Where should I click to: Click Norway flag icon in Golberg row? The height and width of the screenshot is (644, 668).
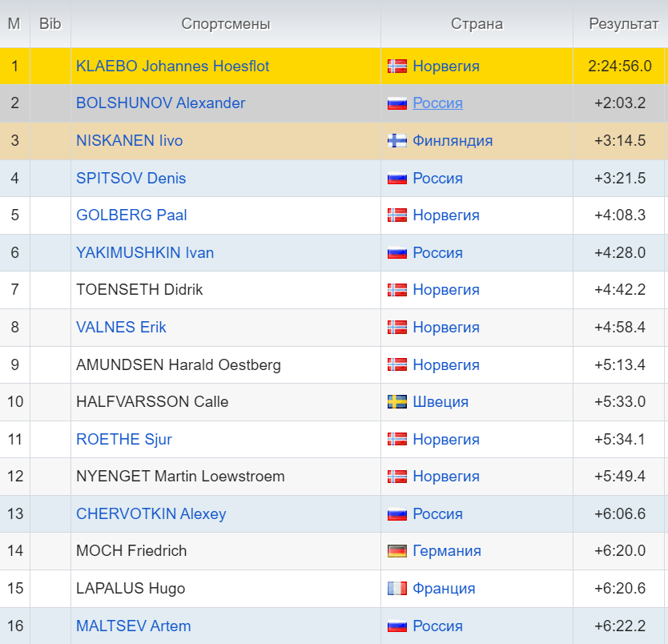click(397, 215)
